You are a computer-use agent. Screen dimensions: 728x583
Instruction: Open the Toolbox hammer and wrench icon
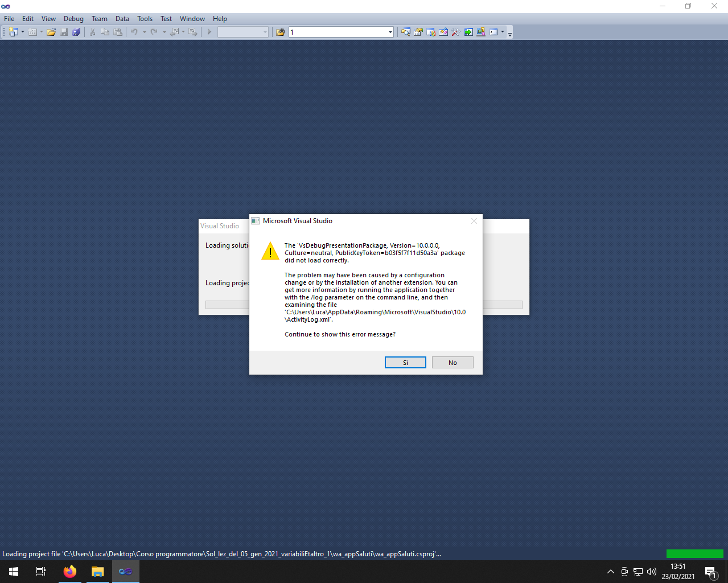[456, 32]
